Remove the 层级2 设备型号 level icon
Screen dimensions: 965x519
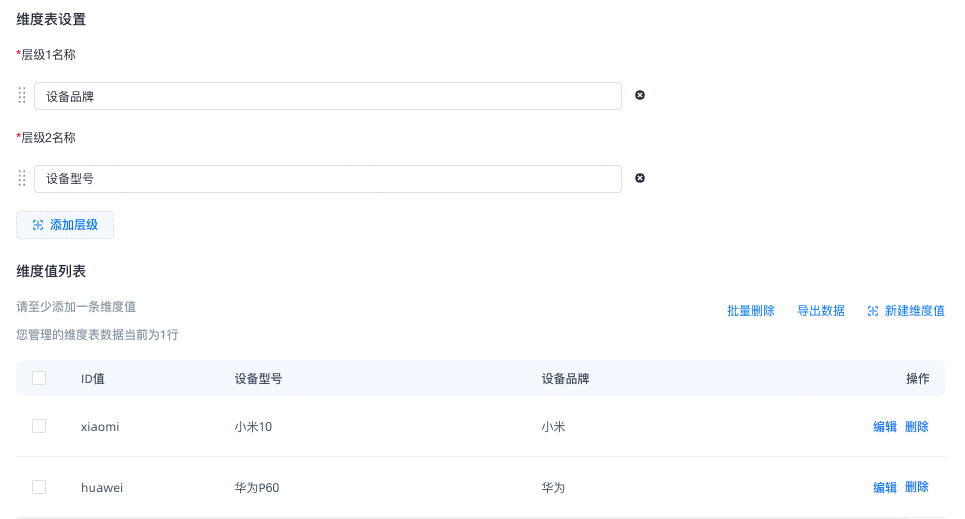pos(640,178)
